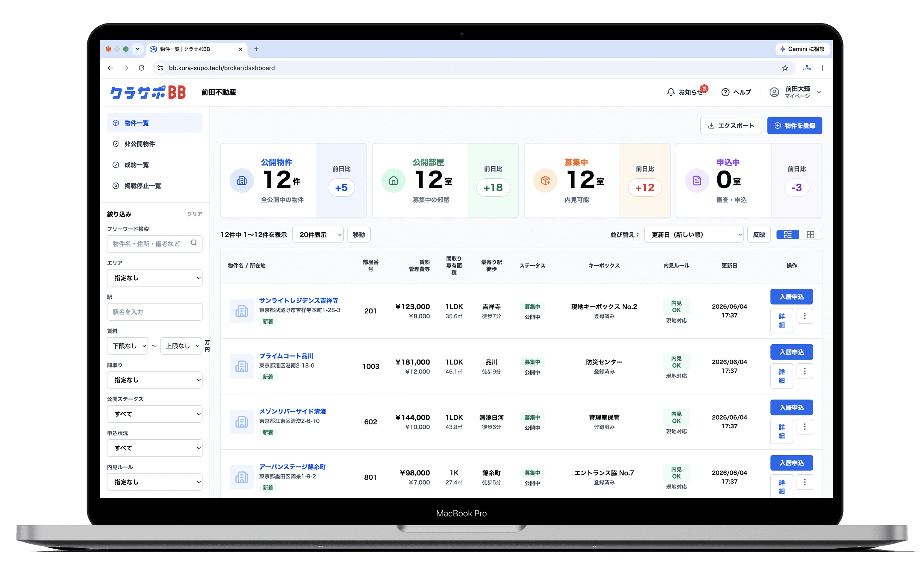This screenshot has height=574, width=924.
Task: Click the browser address bar URL
Action: tap(222, 68)
